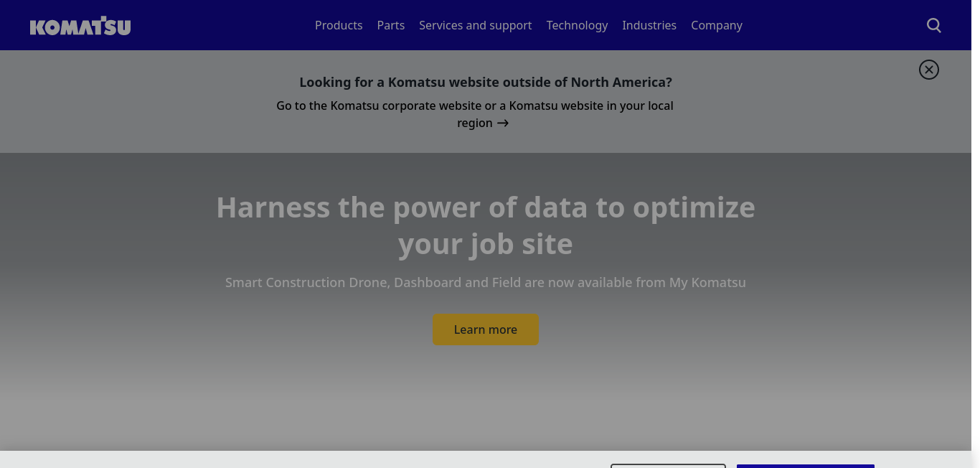Open the site search icon
Image resolution: width=980 pixels, height=468 pixels.
coord(933,25)
